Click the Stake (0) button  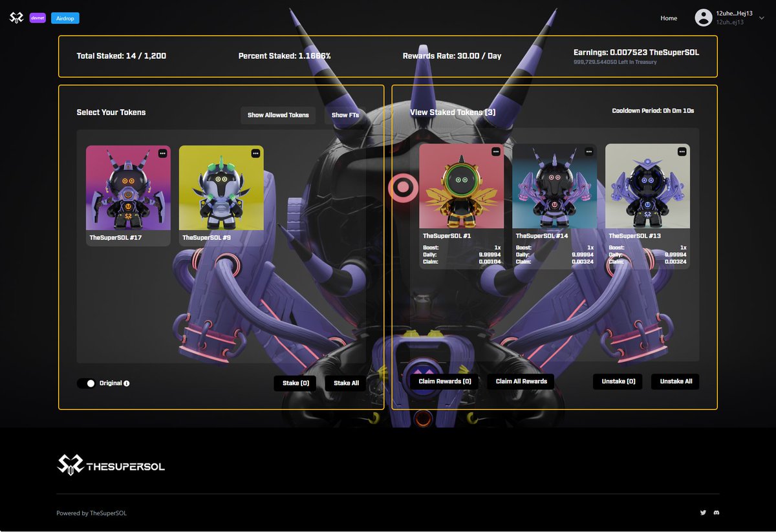(296, 383)
